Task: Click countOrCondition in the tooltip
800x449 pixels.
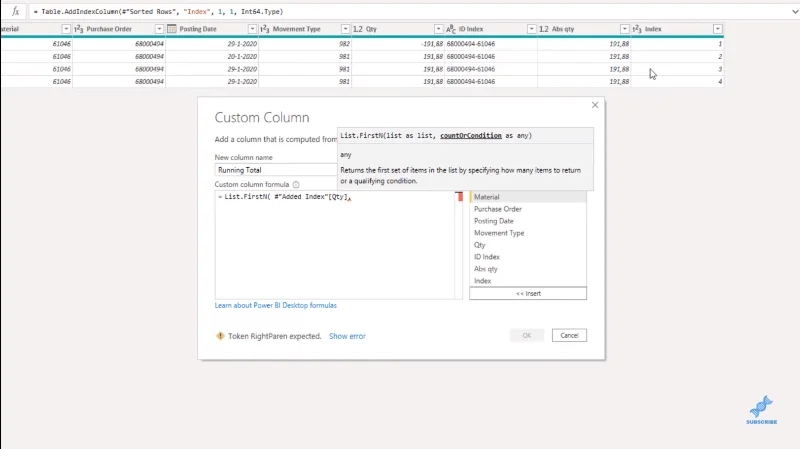Action: 471,136
